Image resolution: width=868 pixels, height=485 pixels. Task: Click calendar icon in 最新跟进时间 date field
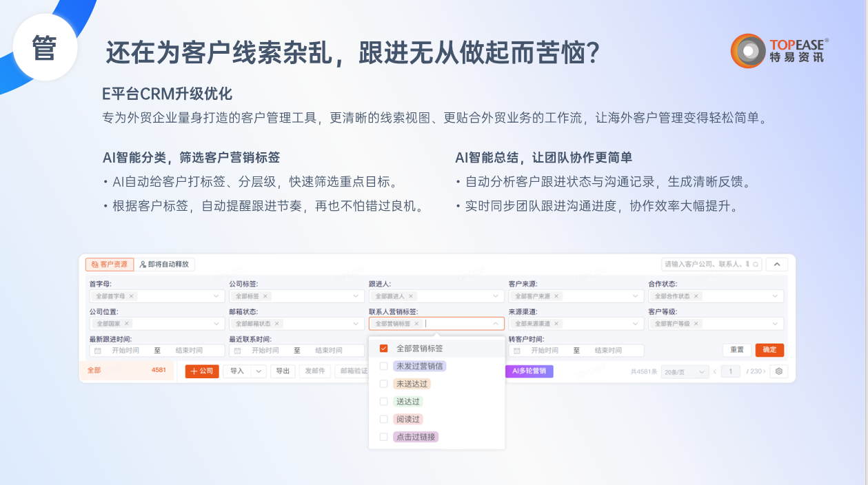point(98,351)
